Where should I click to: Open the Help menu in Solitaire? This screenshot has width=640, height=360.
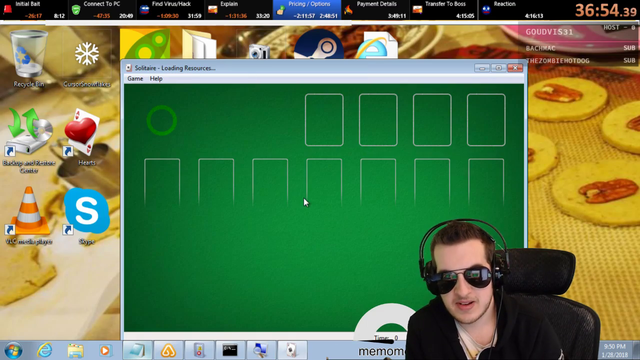coord(156,79)
